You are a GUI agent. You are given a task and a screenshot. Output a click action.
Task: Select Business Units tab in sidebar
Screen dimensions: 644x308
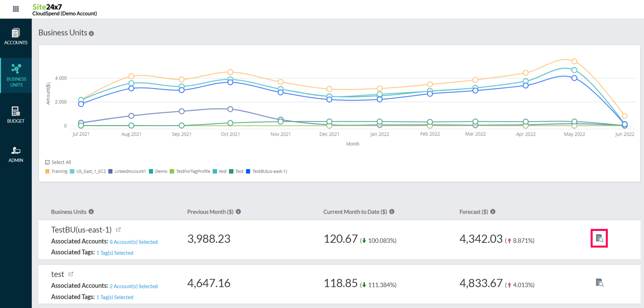(x=16, y=75)
